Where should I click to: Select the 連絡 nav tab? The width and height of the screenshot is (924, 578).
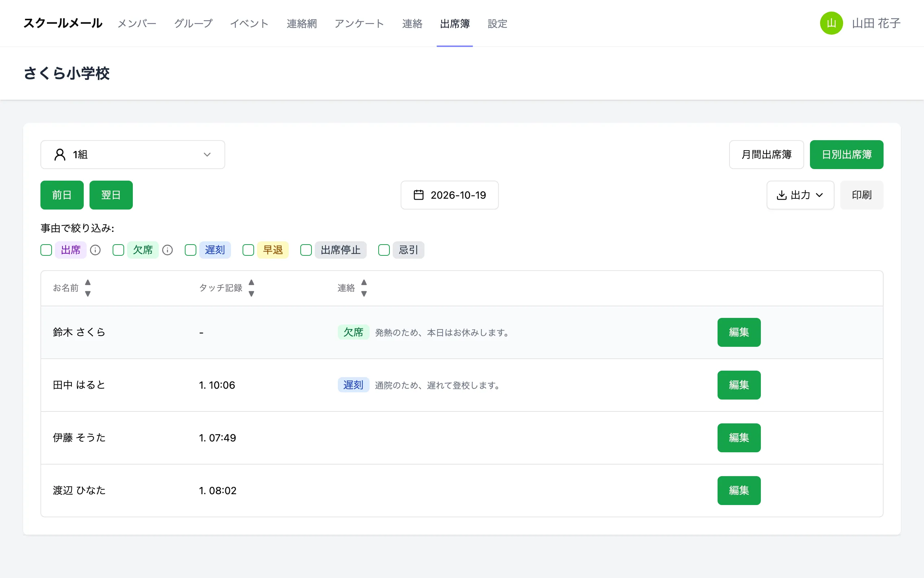tap(412, 23)
